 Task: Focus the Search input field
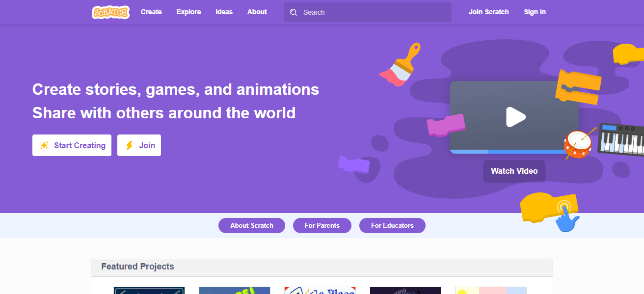click(368, 12)
